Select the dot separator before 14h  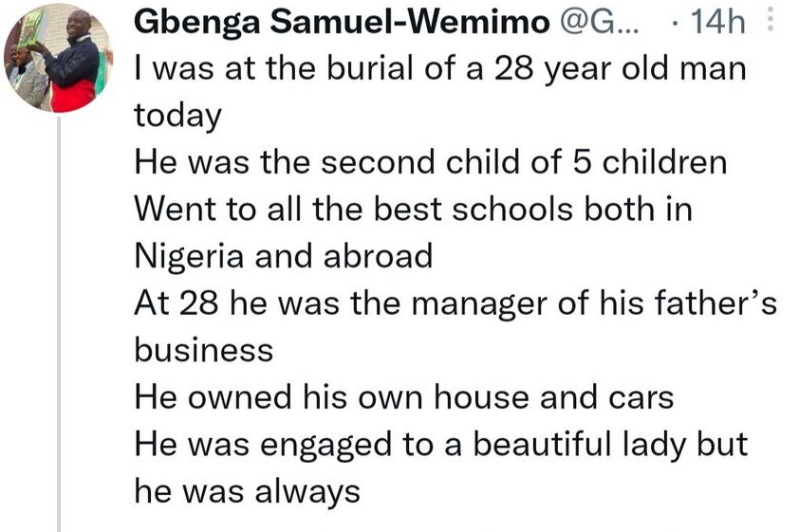pyautogui.click(x=676, y=24)
